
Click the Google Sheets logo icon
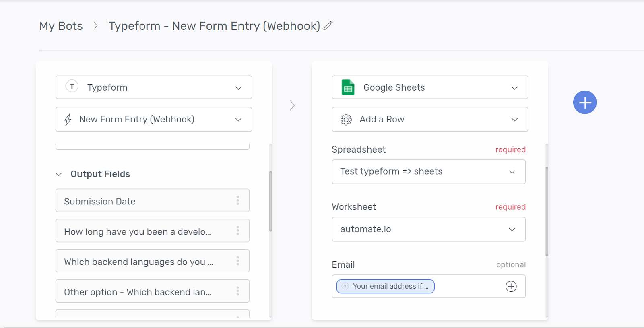coord(348,87)
